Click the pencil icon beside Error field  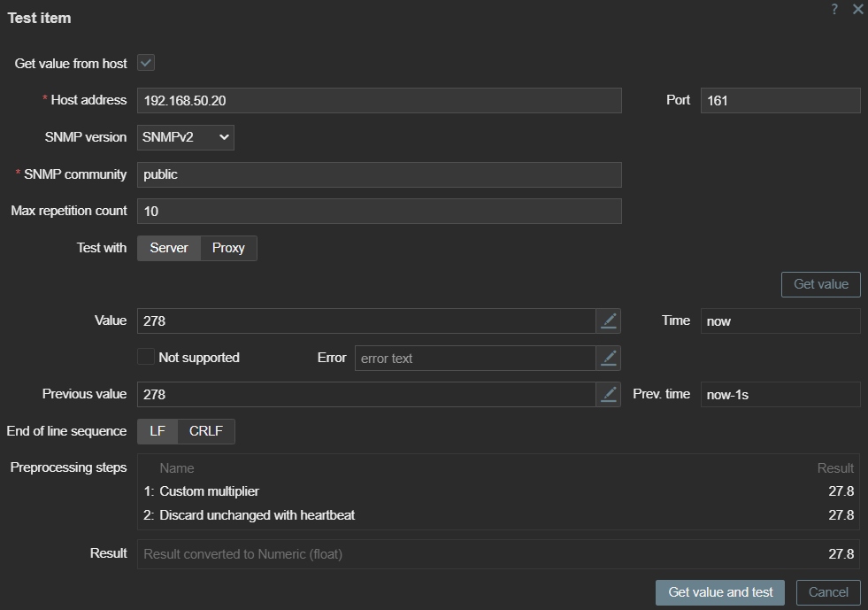(x=608, y=358)
